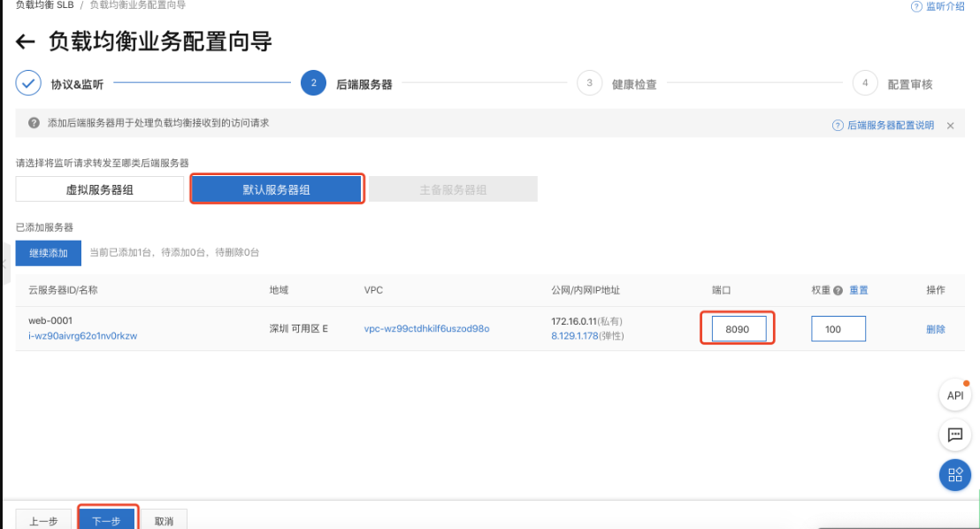The width and height of the screenshot is (980, 529).
Task: Click the question mark icon in info banner
Action: [34, 123]
